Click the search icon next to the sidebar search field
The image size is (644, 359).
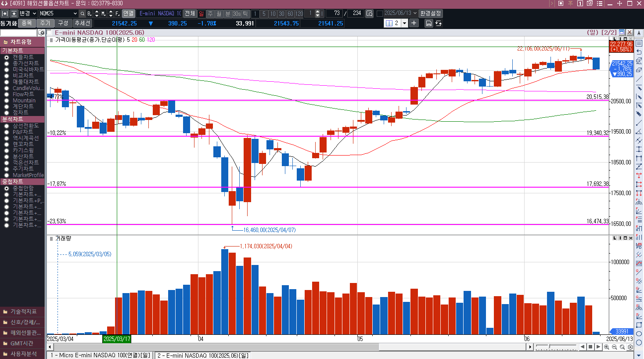coord(41,33)
